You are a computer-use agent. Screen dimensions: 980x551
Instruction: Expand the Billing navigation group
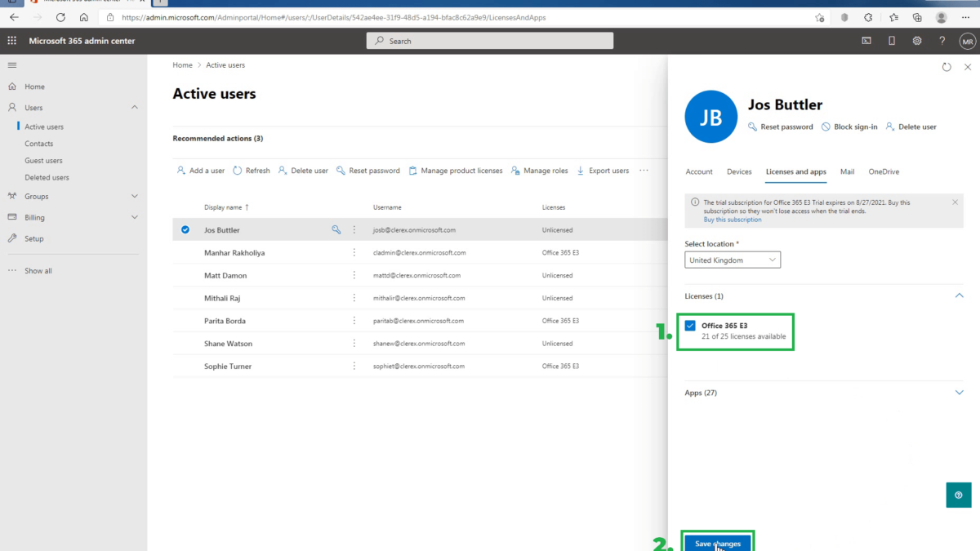[x=135, y=218]
